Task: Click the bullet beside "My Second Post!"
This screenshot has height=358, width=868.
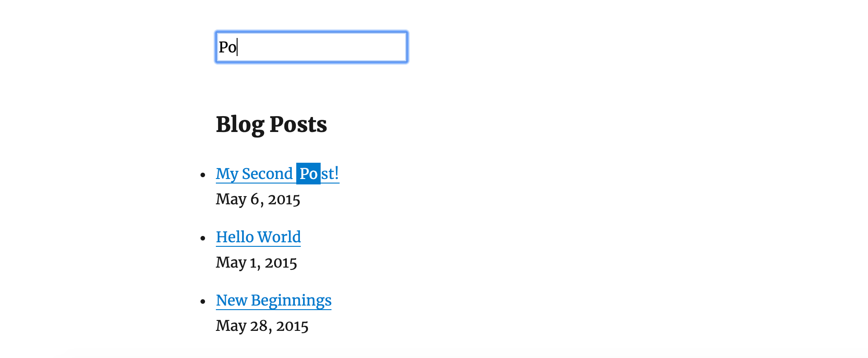Action: point(203,174)
